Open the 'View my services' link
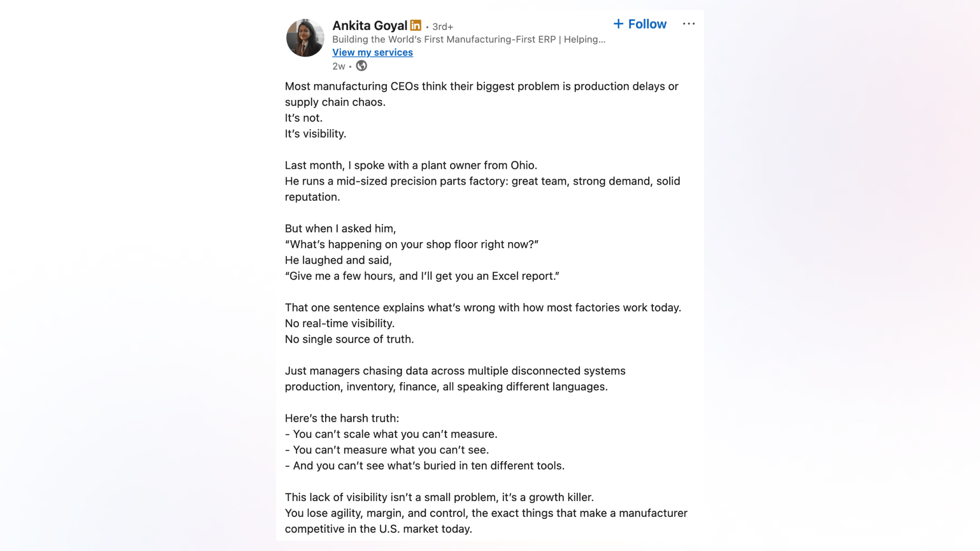 tap(372, 53)
